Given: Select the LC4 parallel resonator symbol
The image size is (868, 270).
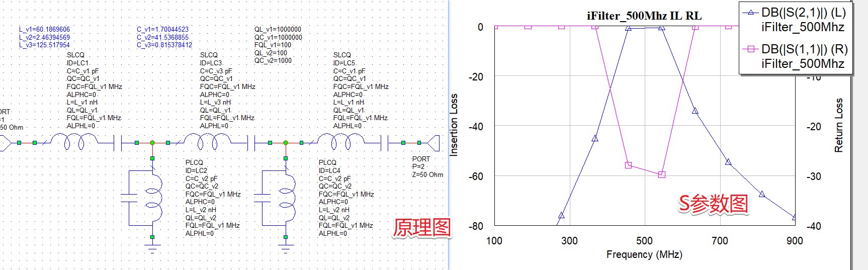Looking at the screenshot, I should click(x=276, y=198).
